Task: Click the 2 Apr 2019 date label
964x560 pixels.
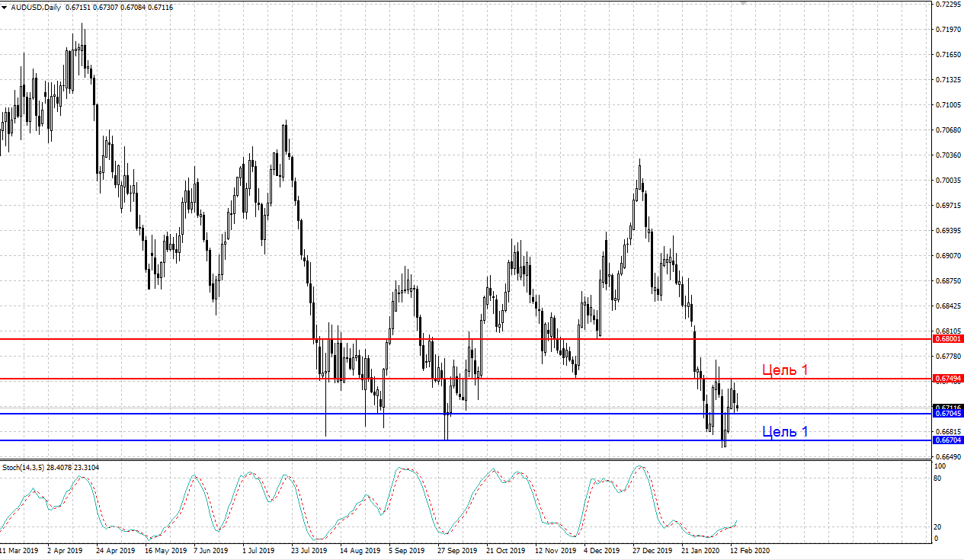Action: (65, 549)
